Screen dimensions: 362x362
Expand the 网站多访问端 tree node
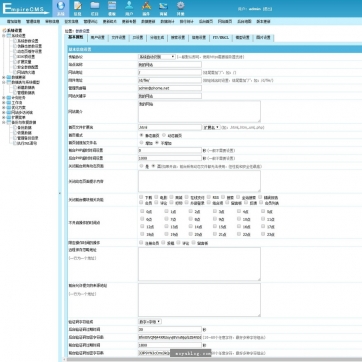click(4, 113)
